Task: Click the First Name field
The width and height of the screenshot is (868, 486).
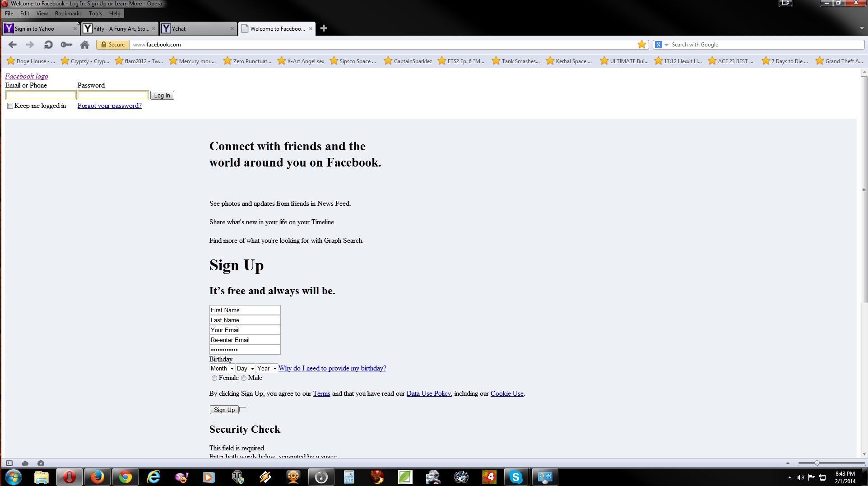Action: [245, 310]
